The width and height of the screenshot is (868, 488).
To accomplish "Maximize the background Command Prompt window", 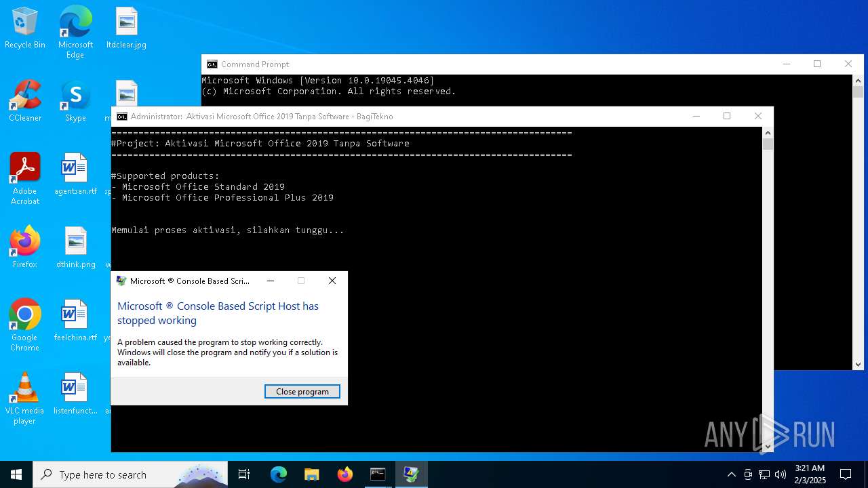I will coord(817,64).
